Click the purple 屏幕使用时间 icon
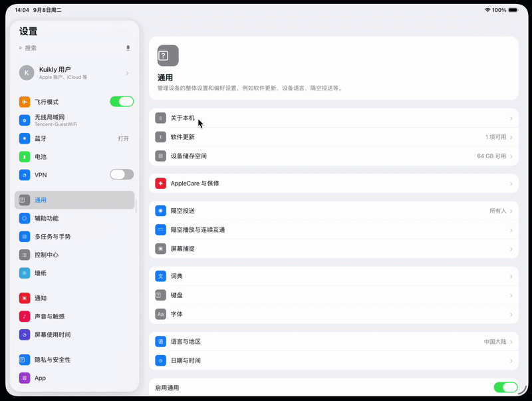 (25, 335)
